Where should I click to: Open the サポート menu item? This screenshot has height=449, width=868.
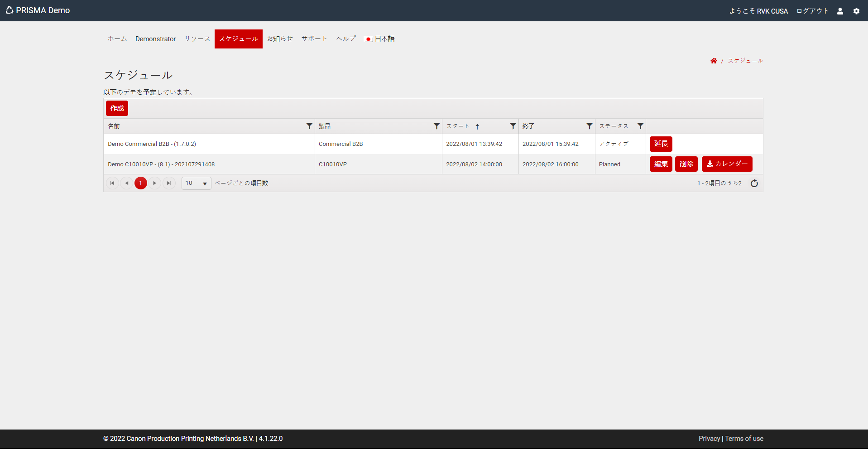314,39
